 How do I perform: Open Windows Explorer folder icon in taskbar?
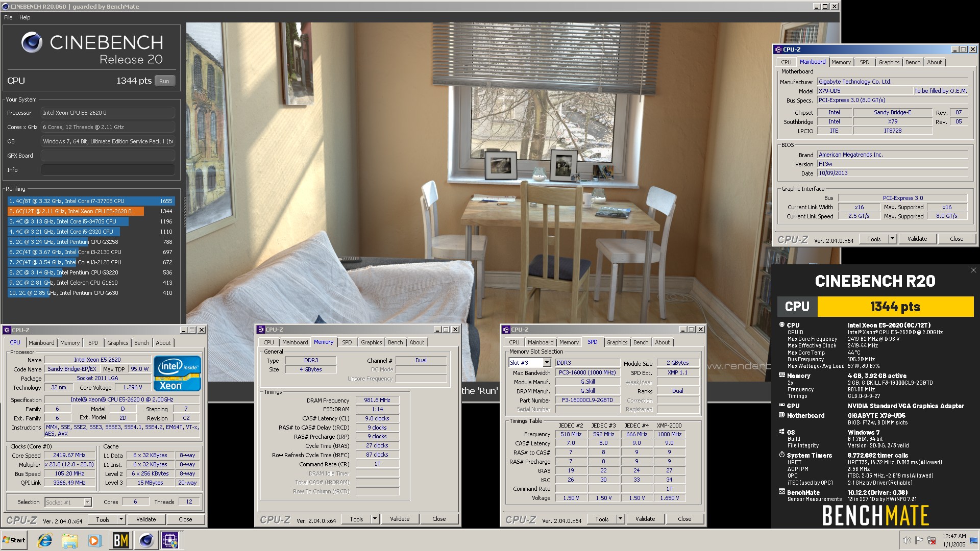pos(70,540)
